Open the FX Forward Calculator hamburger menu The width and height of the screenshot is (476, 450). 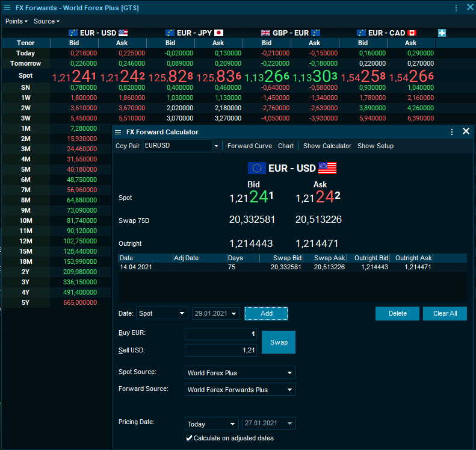coord(119,132)
